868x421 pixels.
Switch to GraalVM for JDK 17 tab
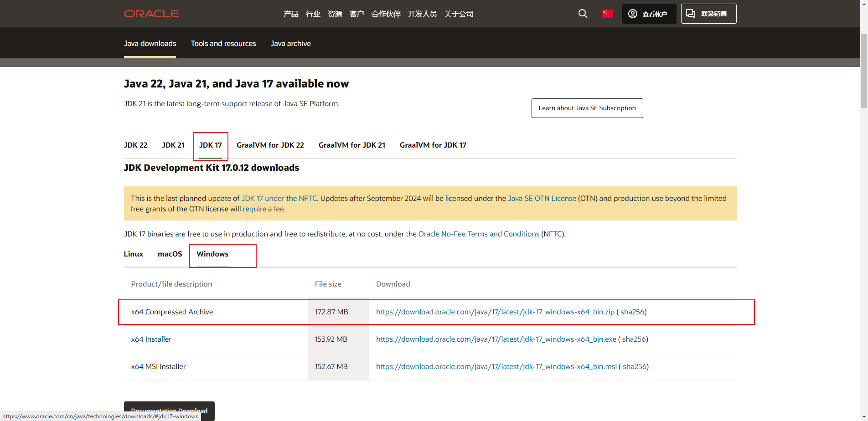(433, 145)
